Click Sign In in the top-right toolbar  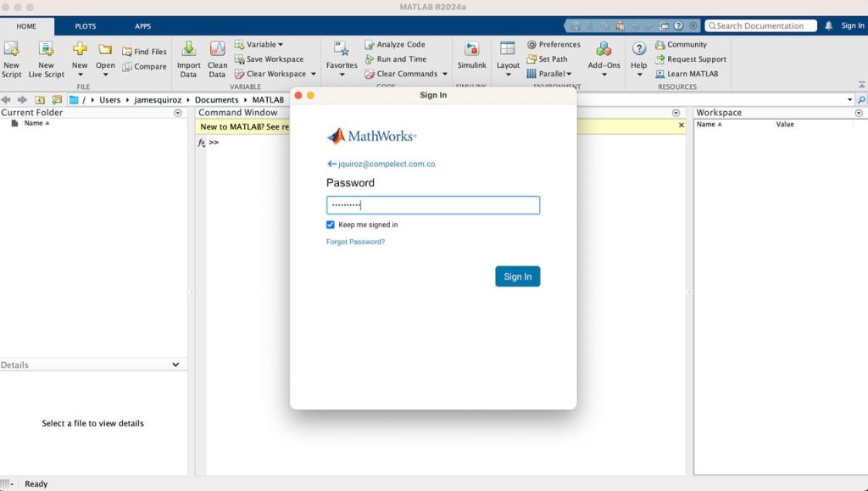(853, 26)
